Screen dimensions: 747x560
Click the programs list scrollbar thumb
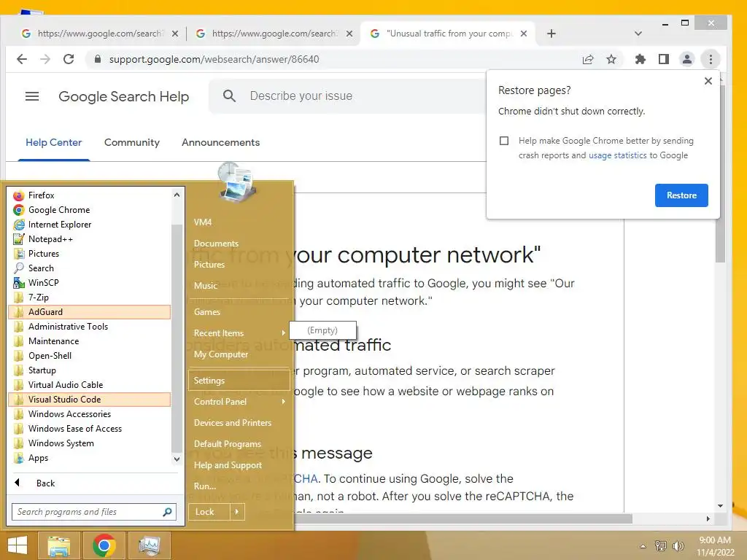[x=177, y=338]
